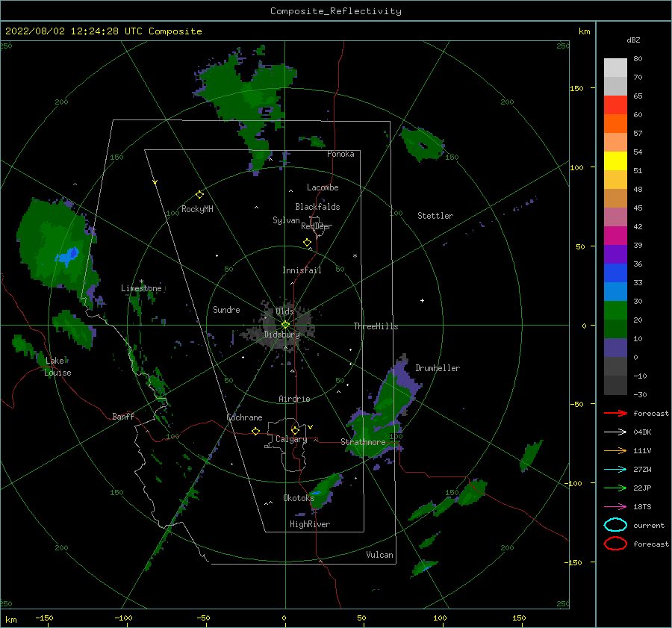
Task: Select the purple 39 dBZ color swatch
Action: click(615, 254)
